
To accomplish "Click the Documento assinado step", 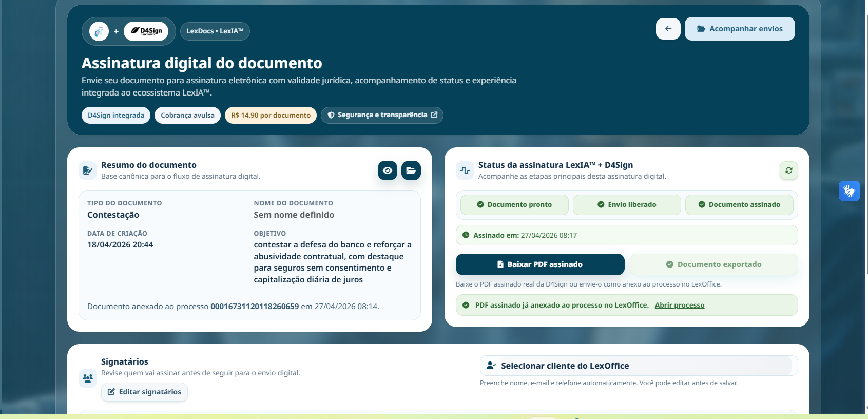I will click(x=739, y=204).
